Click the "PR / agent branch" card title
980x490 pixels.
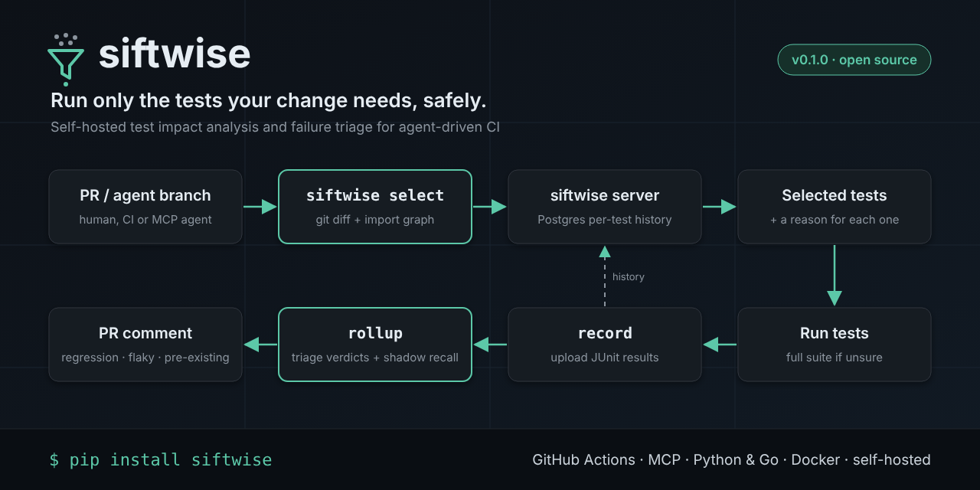[x=145, y=195]
